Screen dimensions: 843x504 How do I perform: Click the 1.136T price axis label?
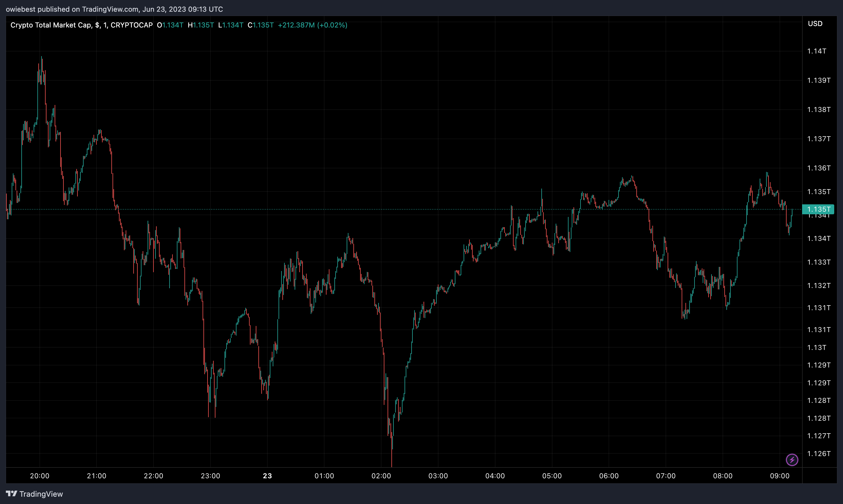pyautogui.click(x=818, y=168)
